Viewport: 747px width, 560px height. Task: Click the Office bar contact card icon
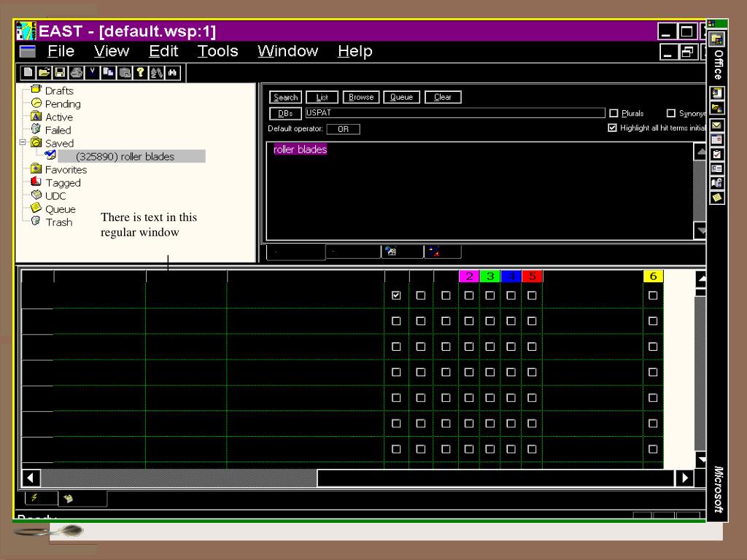click(x=717, y=168)
